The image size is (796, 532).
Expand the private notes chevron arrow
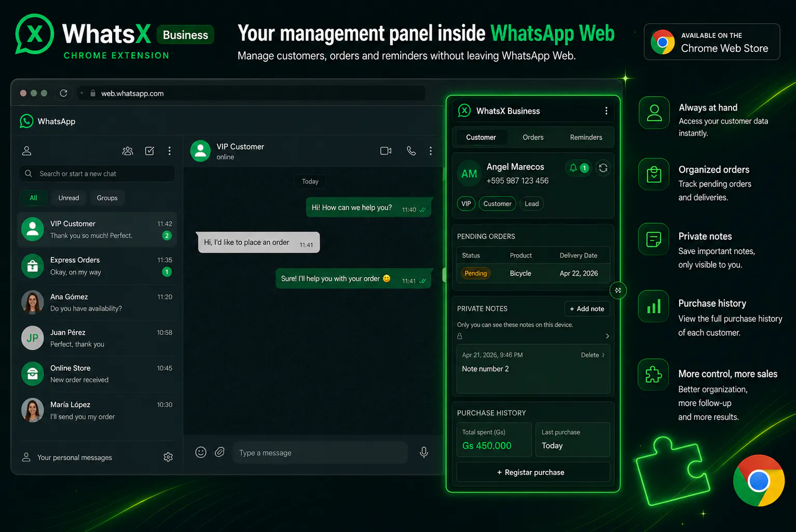[x=607, y=336]
